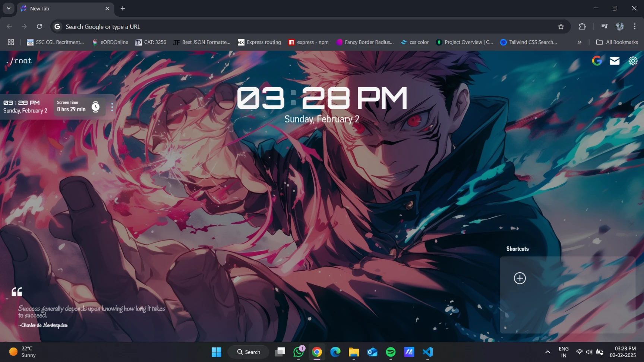
Task: Open the All Bookmarks folder
Action: (617, 42)
